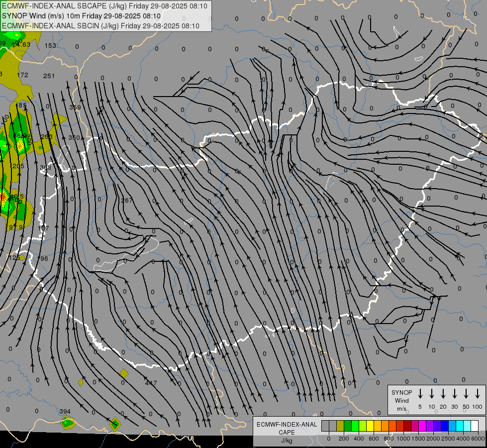Select the bright magenta CAPE legend swatch

pos(422,426)
